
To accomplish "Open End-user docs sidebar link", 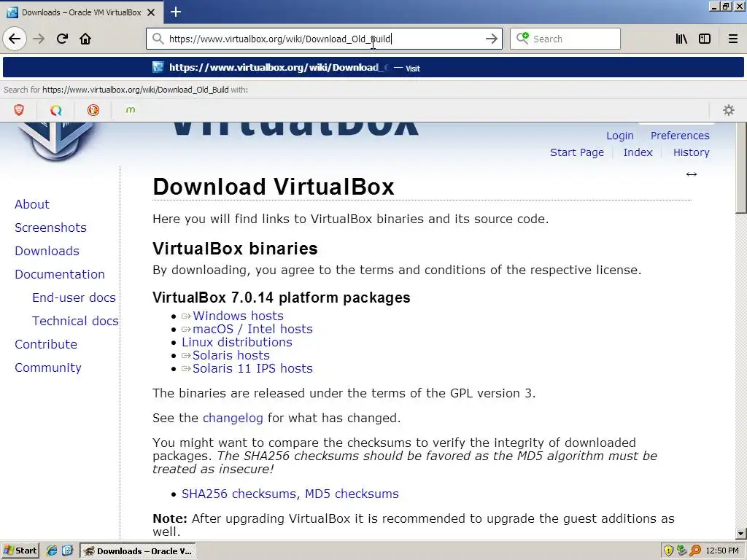I will tap(74, 297).
